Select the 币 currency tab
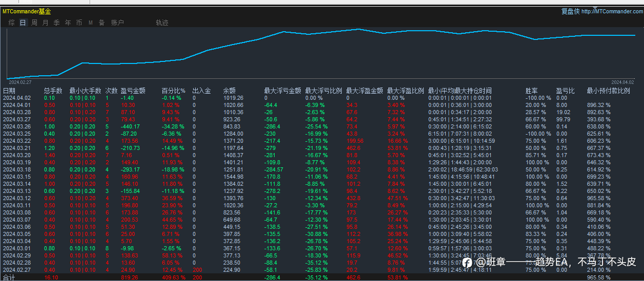 coord(79,23)
